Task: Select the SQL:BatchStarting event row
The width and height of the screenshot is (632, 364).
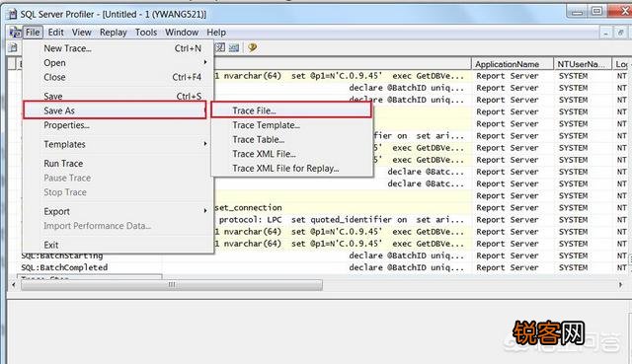Action: (62, 255)
